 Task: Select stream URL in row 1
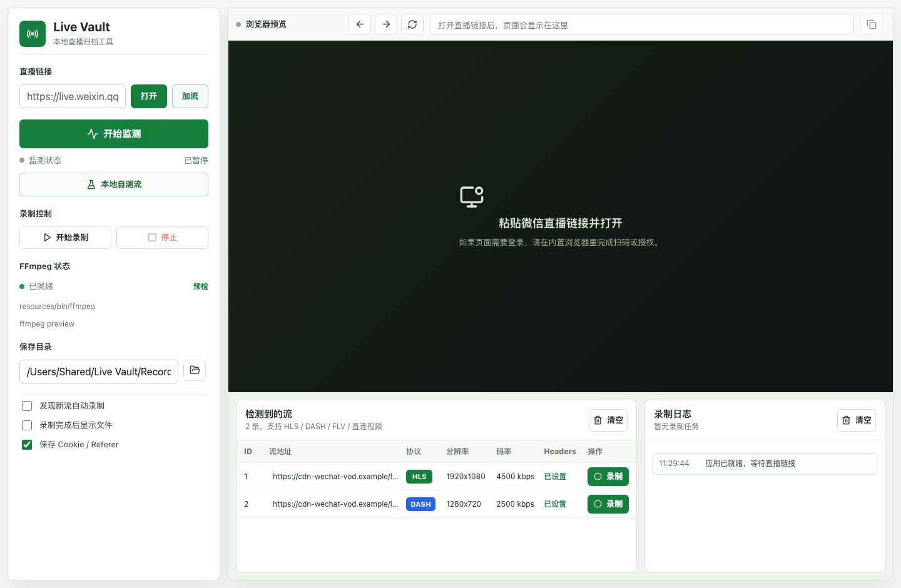[x=335, y=477]
